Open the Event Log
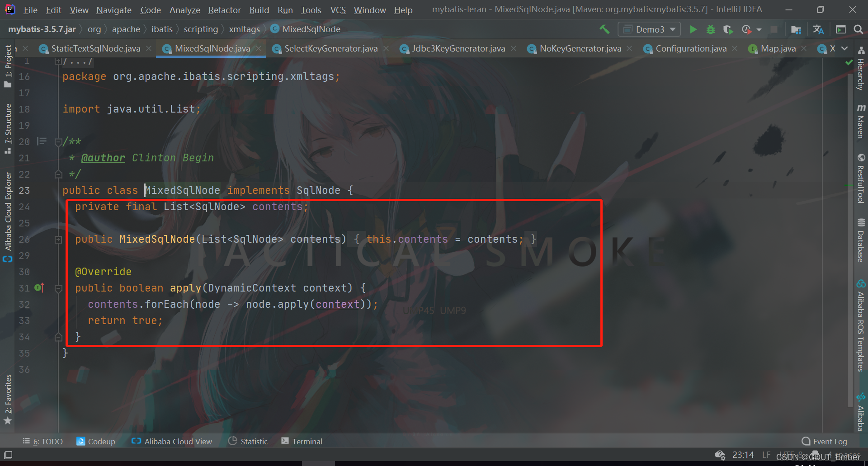This screenshot has height=466, width=868. click(x=824, y=441)
